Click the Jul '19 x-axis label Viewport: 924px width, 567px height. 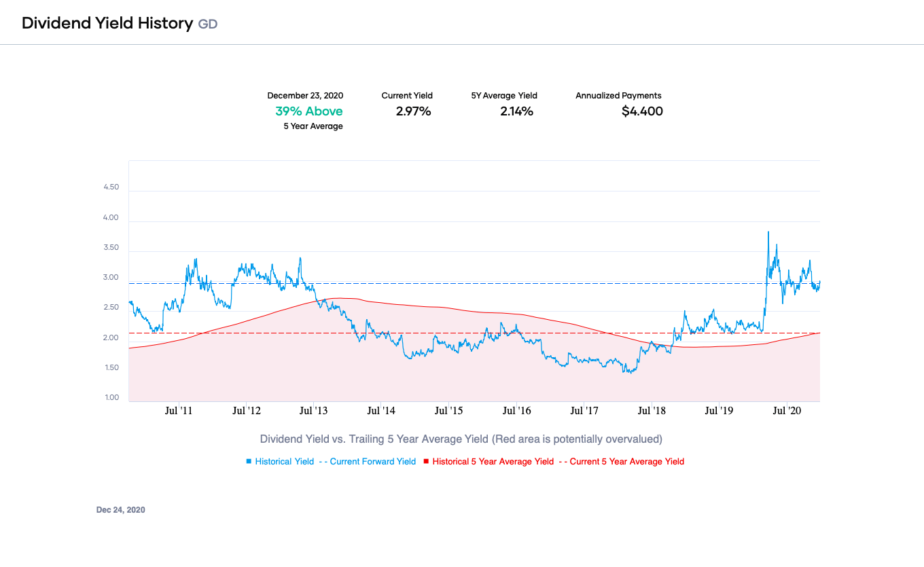click(x=719, y=411)
